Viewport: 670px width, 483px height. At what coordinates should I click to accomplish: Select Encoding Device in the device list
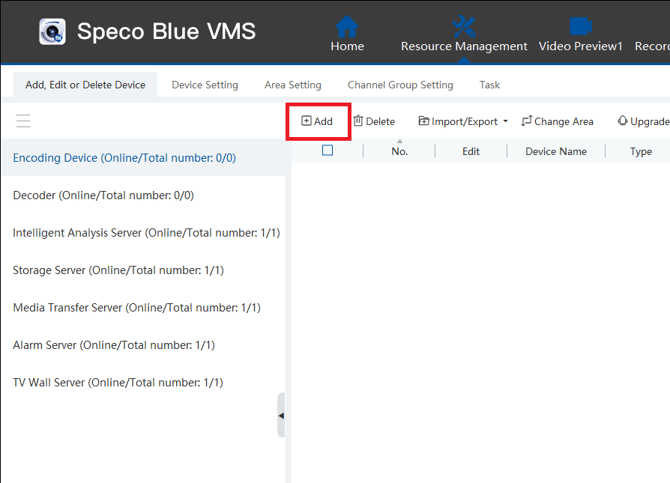point(124,158)
